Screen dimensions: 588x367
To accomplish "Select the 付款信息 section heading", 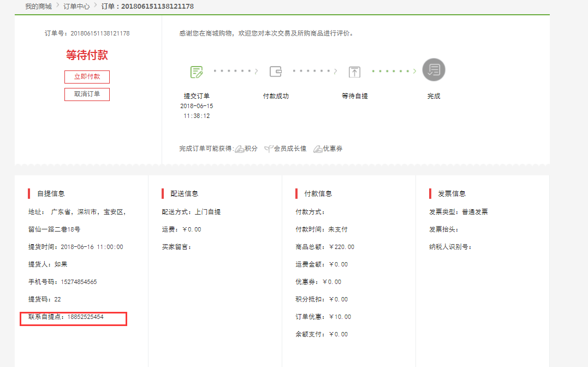I will (x=318, y=194).
